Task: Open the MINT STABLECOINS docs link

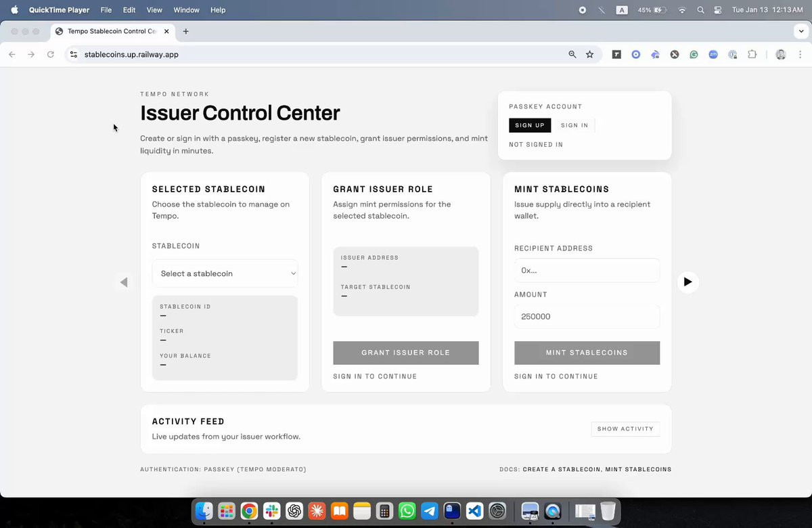Action: 638,469
